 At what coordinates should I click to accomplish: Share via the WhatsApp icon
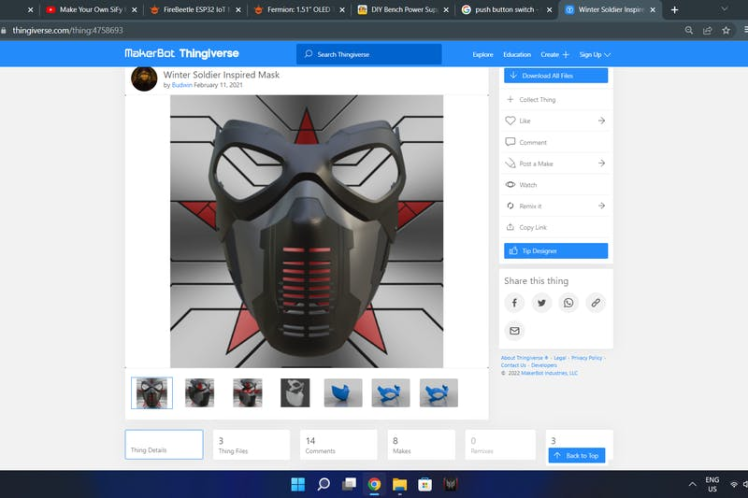coord(568,303)
